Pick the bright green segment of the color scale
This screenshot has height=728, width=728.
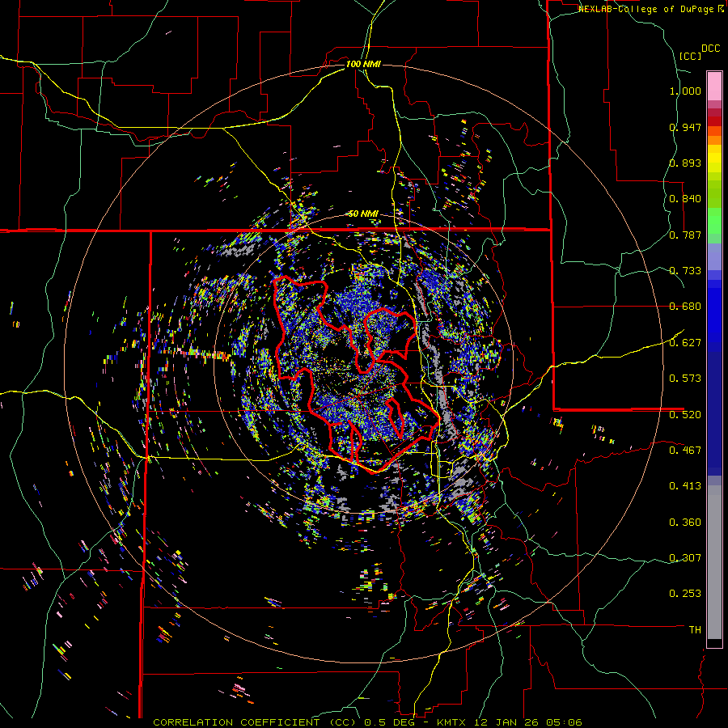coord(714,221)
